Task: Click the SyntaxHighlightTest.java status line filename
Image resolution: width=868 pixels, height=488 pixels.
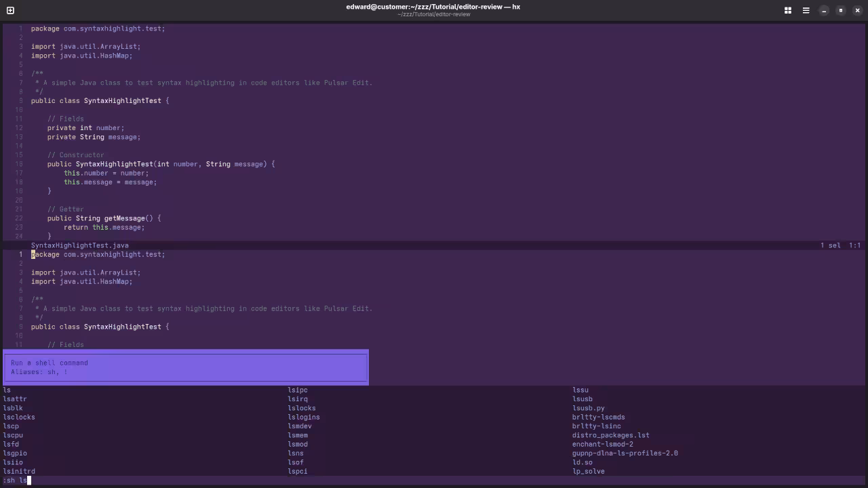Action: click(x=79, y=245)
